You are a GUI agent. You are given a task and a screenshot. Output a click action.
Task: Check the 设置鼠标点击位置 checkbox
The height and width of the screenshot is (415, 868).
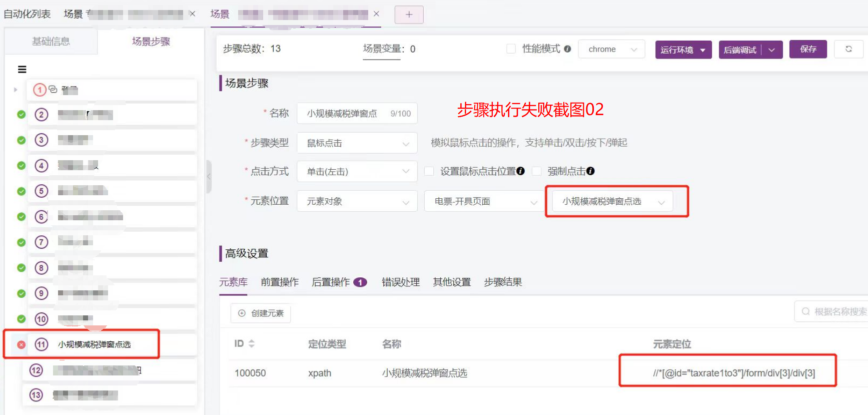click(429, 171)
